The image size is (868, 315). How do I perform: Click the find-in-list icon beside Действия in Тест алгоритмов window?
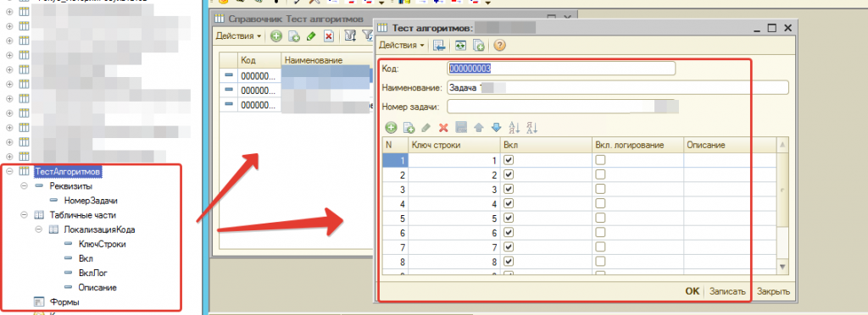pos(439,46)
